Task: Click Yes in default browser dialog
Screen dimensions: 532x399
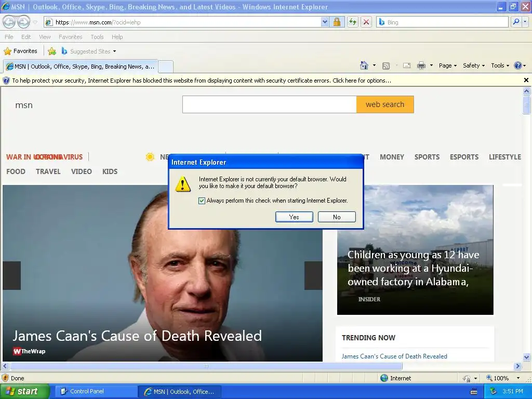Action: [294, 217]
